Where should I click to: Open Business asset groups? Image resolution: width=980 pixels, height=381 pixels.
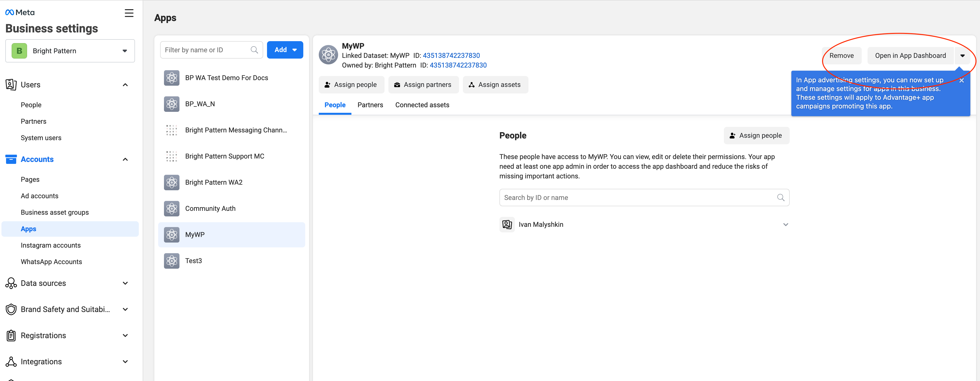55,212
